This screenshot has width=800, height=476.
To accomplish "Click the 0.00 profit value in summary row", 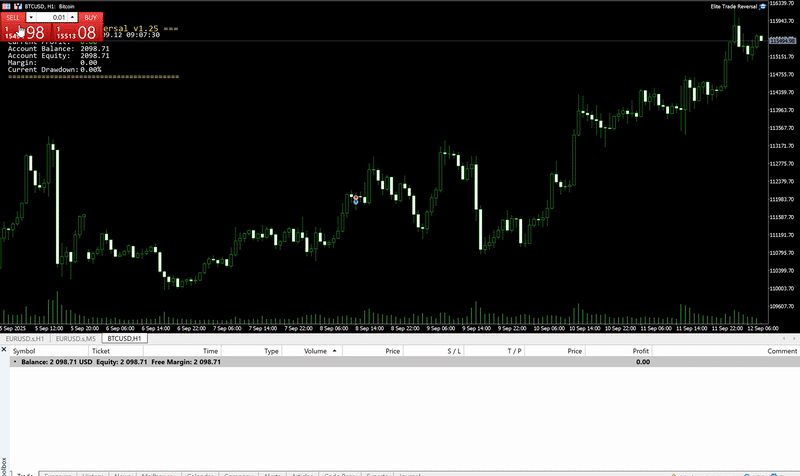I will coord(643,362).
